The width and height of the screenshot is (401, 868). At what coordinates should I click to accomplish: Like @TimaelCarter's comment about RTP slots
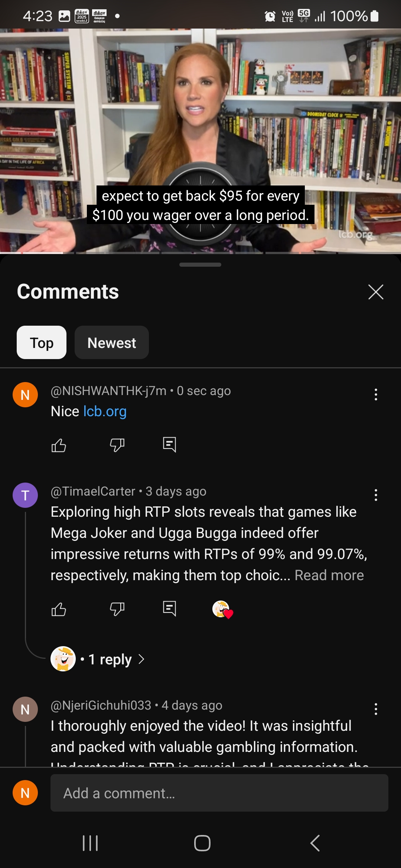[x=59, y=609]
